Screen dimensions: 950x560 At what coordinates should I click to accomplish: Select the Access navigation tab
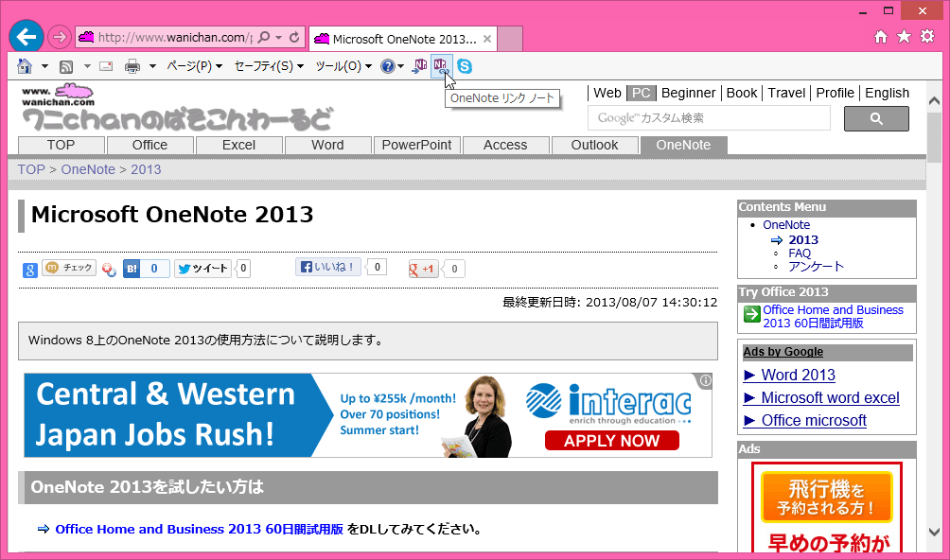pos(505,146)
